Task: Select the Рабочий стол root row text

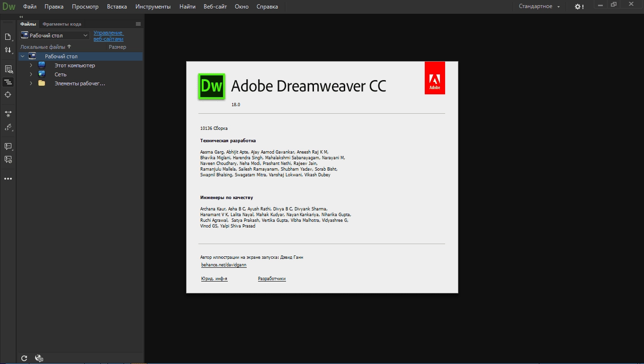Action: 61,56
